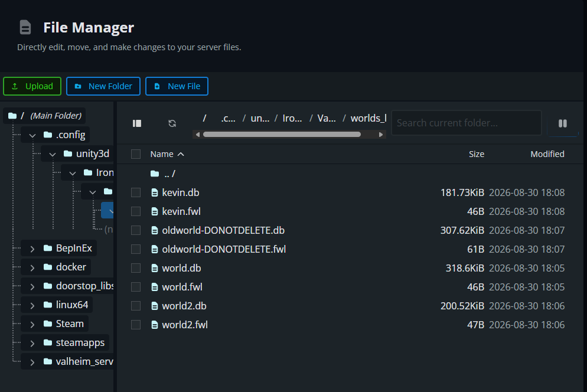
Task: Sort by the Size column header
Action: 476,154
